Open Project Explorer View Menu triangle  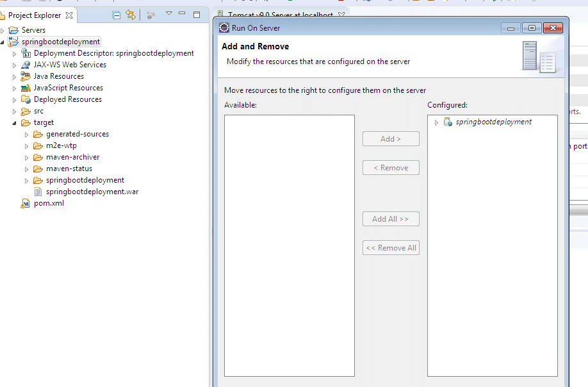click(169, 13)
